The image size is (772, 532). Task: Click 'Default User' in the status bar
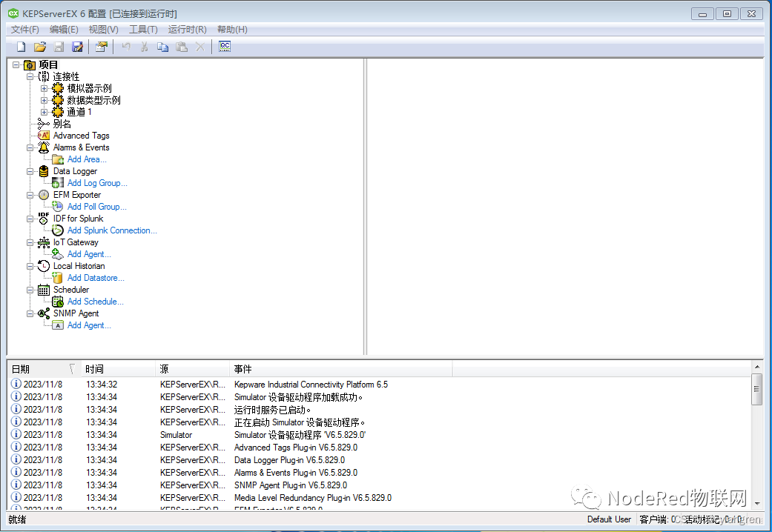[609, 519]
